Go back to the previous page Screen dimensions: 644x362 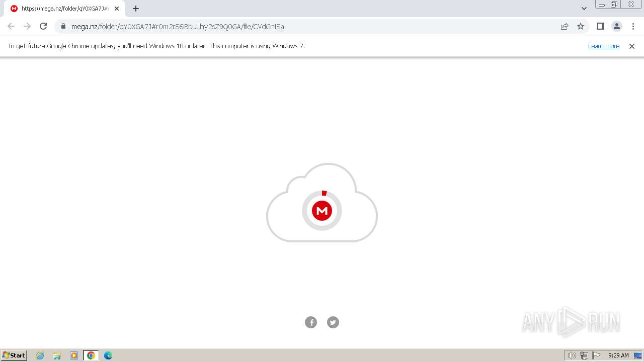pyautogui.click(x=11, y=26)
